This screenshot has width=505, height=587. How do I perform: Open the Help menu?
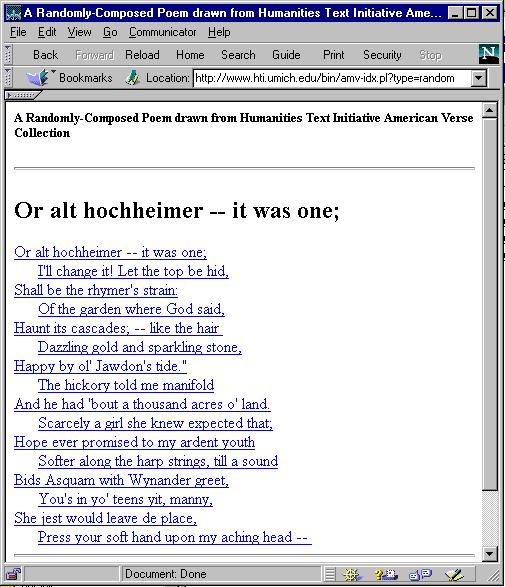click(219, 32)
